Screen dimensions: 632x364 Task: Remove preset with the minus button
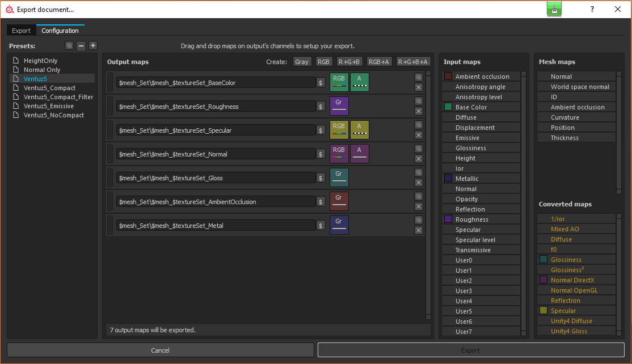(x=81, y=46)
